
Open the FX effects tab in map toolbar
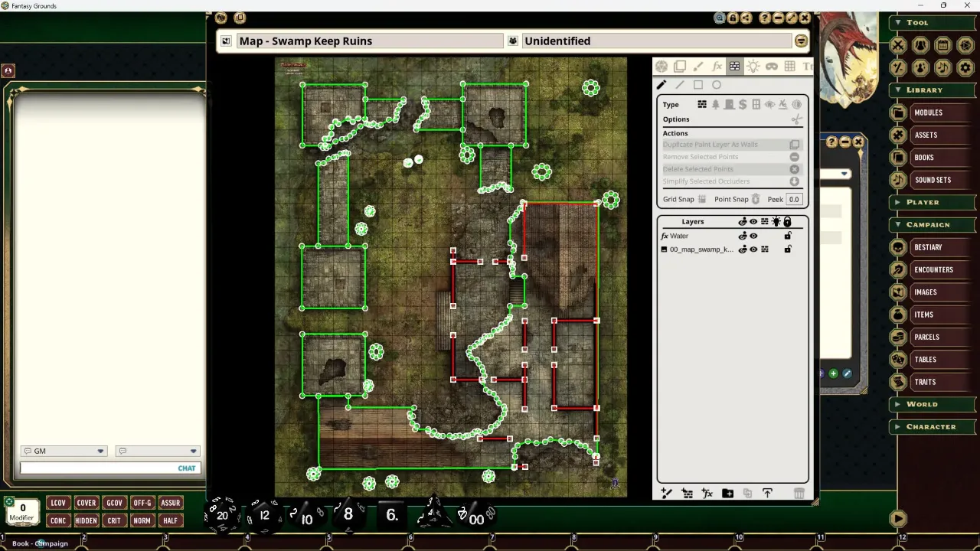[x=717, y=67]
